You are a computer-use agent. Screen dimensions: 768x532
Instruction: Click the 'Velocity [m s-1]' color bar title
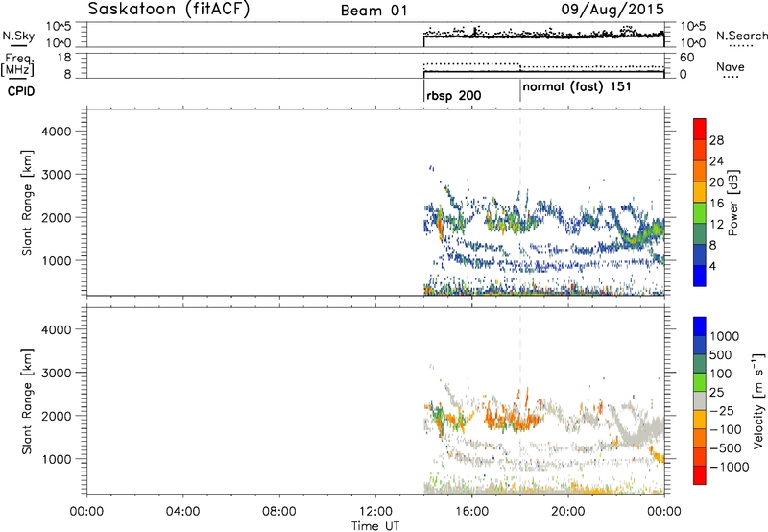[758, 400]
